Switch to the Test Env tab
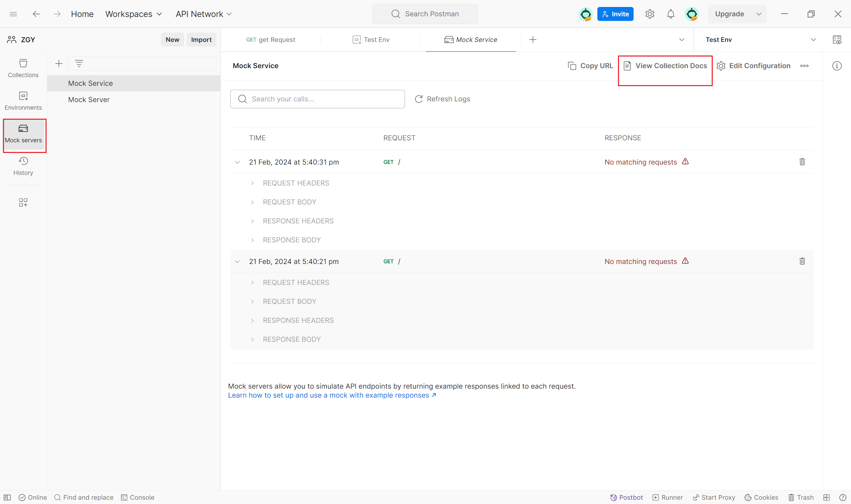This screenshot has height=504, width=851. coord(371,40)
